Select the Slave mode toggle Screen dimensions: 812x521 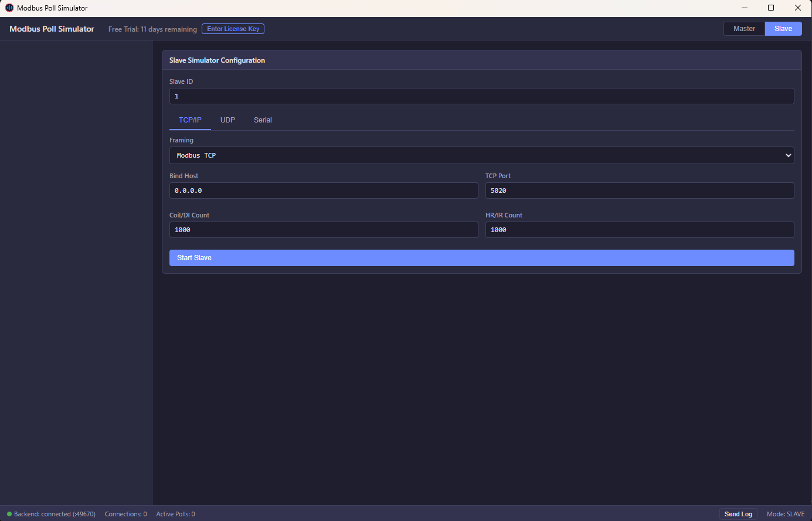[783, 28]
